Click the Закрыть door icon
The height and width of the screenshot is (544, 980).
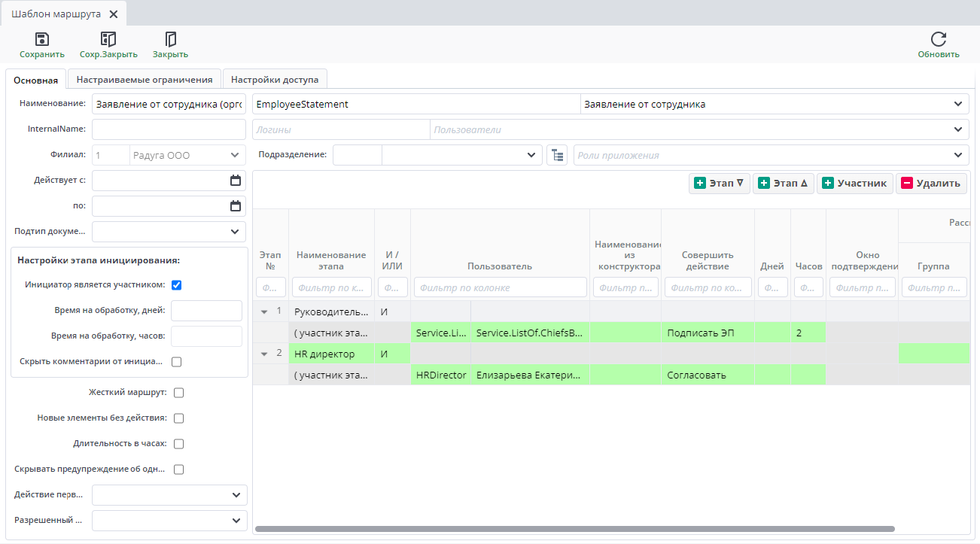pyautogui.click(x=170, y=40)
